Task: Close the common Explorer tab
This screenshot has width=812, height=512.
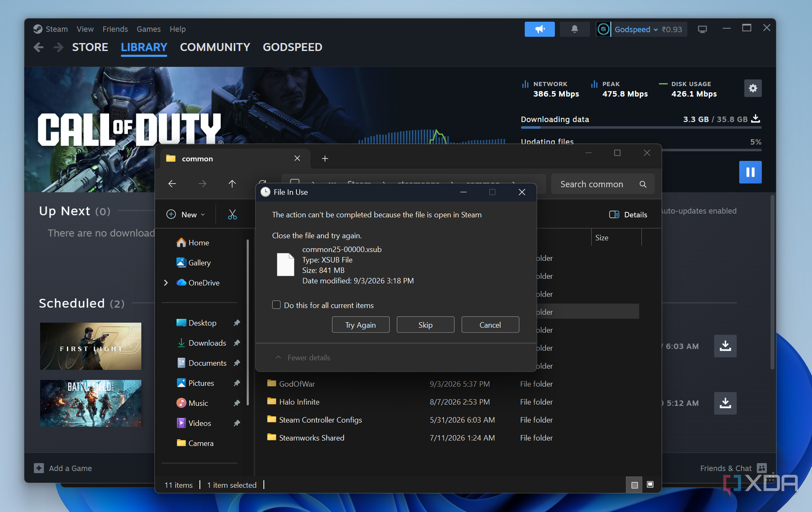Action: [x=297, y=158]
